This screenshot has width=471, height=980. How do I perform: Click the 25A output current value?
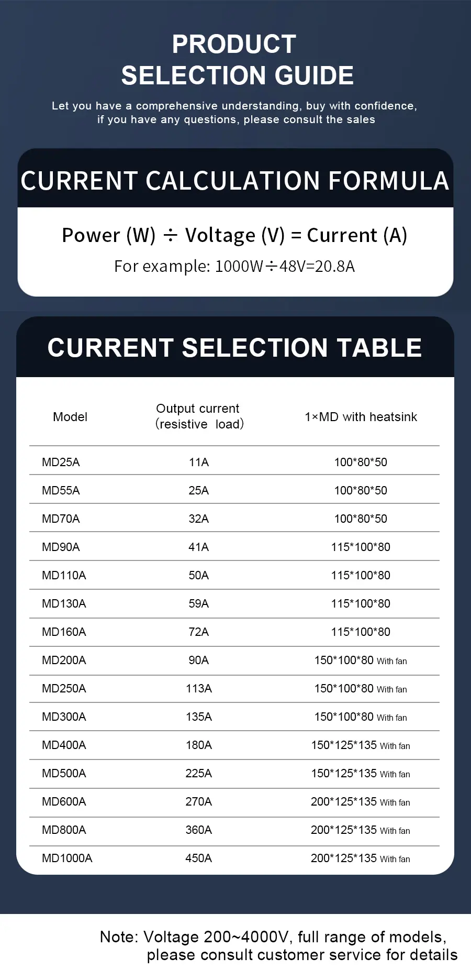click(x=199, y=490)
